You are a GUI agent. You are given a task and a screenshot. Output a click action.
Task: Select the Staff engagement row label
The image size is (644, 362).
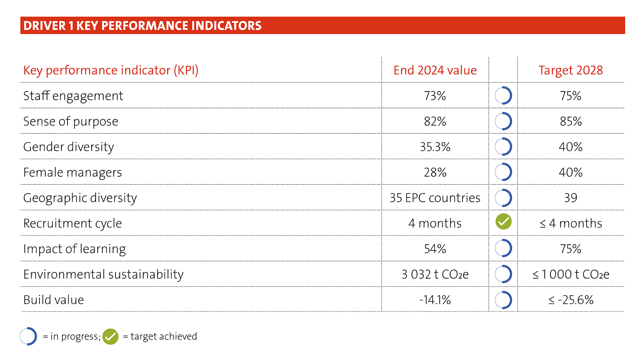point(73,96)
